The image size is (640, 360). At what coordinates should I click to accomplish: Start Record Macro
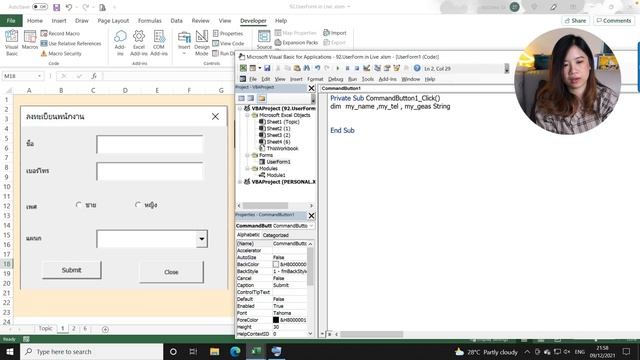tap(60, 33)
